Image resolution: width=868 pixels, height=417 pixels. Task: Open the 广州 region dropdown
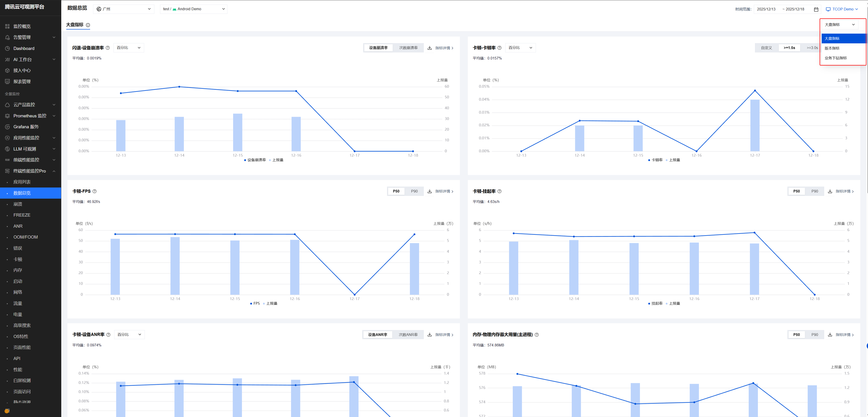click(123, 9)
